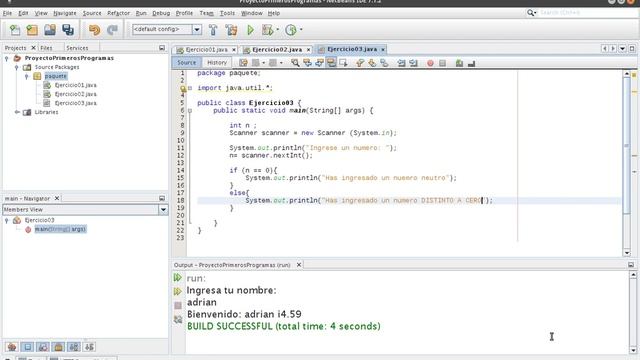Toggle the fifth Navigator filter button
The height and width of the screenshot is (360, 640).
click(x=74, y=347)
